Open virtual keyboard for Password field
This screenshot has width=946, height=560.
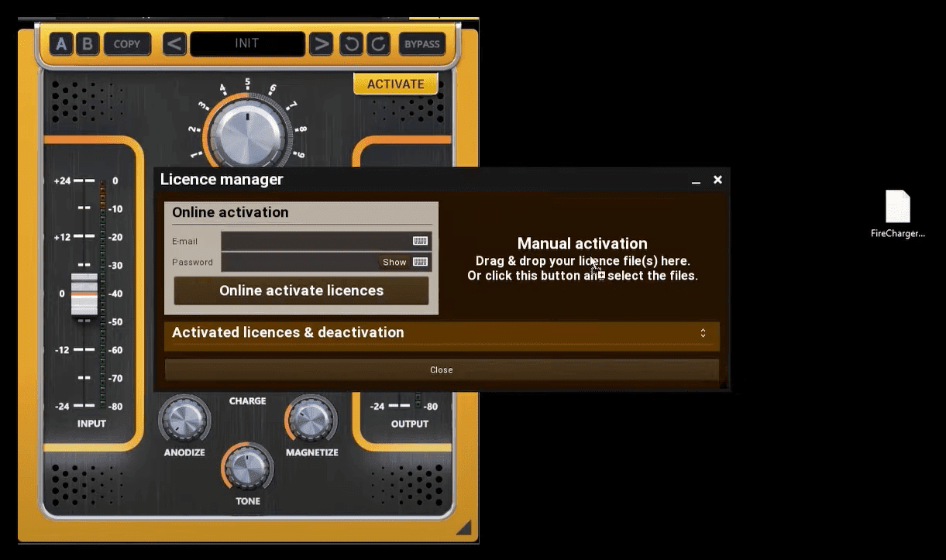(x=421, y=262)
